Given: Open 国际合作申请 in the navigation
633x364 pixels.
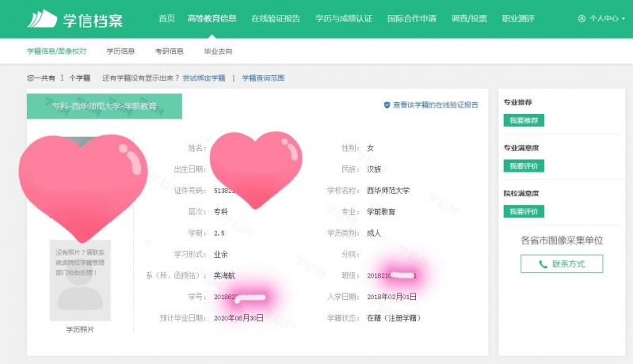Looking at the screenshot, I should point(411,18).
